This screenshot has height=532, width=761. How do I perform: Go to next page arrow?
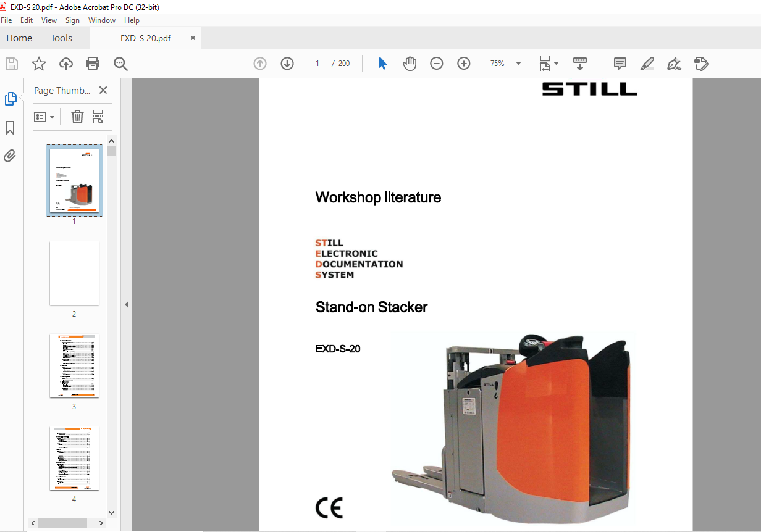(x=287, y=64)
